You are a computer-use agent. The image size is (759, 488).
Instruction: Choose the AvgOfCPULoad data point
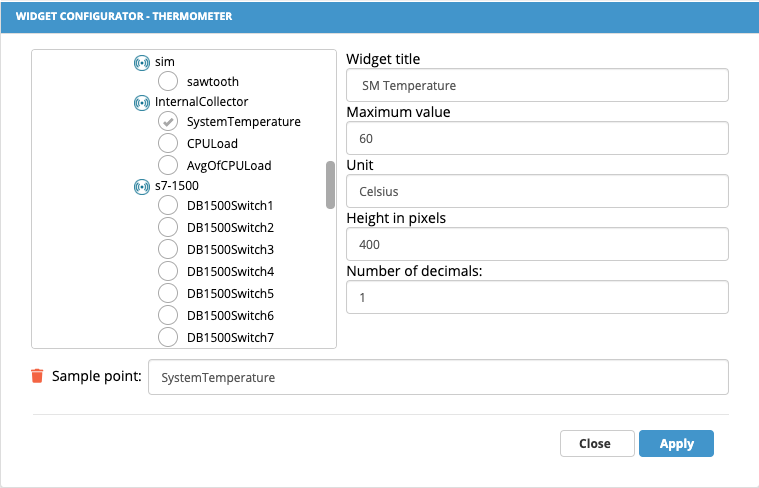tap(168, 165)
